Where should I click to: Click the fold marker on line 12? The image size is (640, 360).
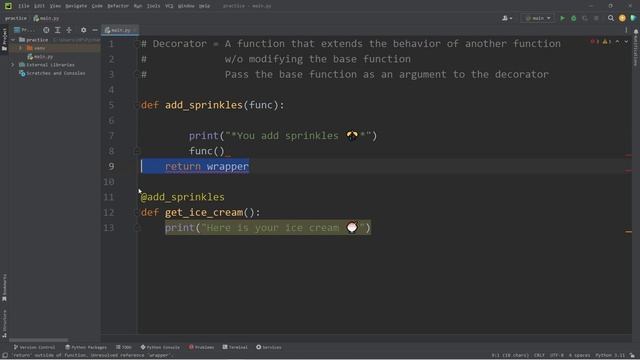pos(137,213)
